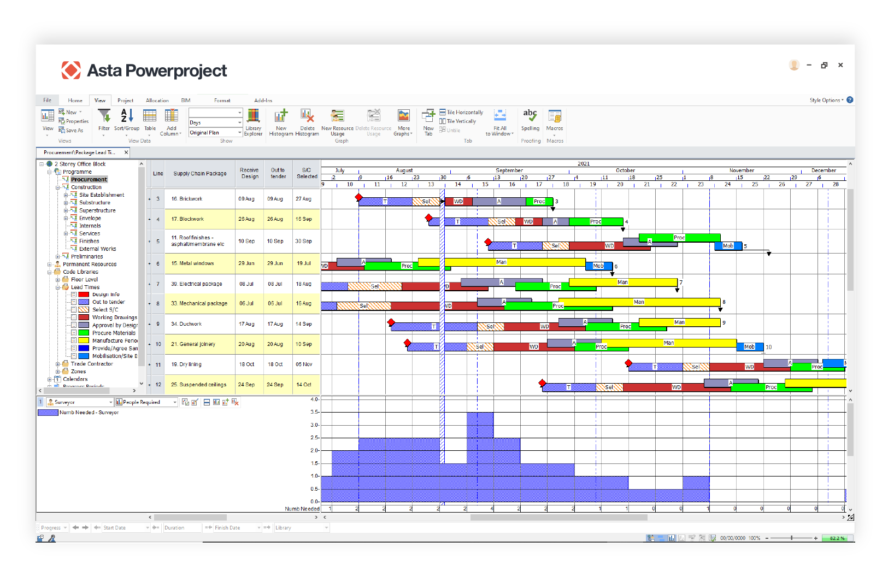Select the Procurement tree item

89,180
